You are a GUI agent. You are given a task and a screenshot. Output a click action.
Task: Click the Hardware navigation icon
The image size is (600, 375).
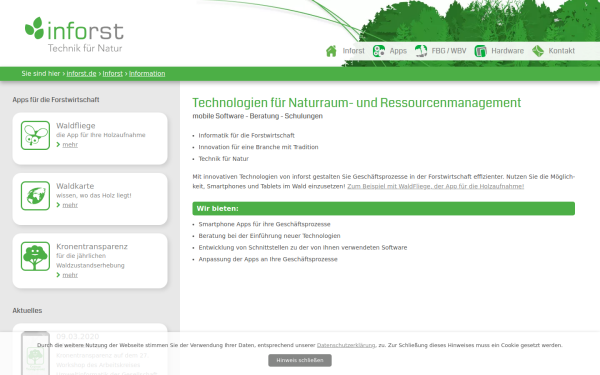pyautogui.click(x=480, y=51)
